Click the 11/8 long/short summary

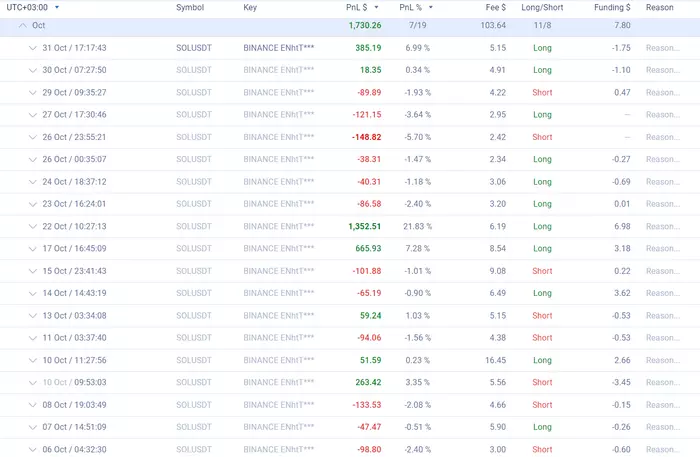click(542, 25)
